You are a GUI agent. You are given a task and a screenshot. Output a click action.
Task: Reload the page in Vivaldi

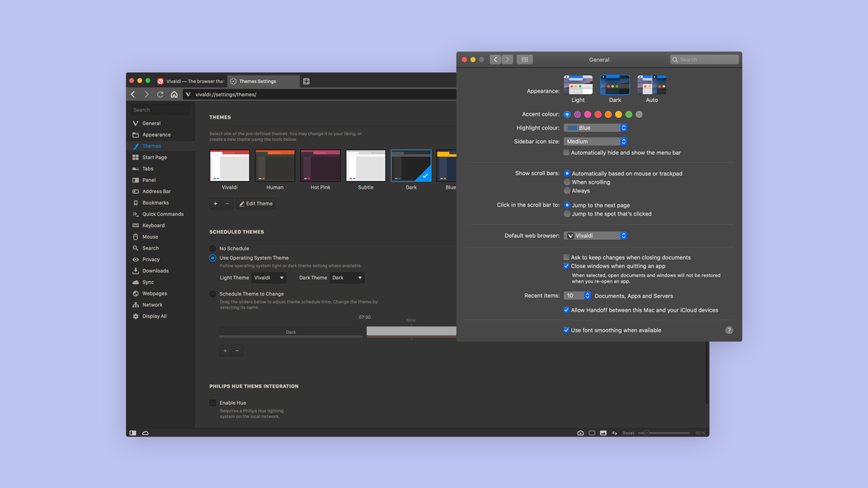point(161,95)
